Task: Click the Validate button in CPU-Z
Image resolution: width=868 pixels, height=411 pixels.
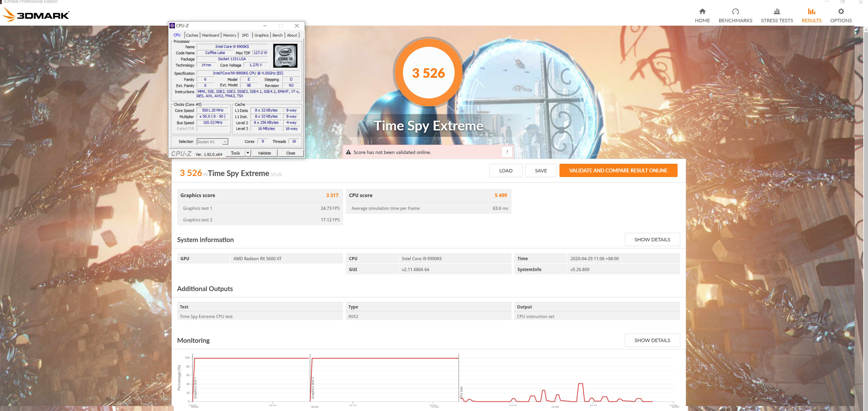Action: [x=264, y=153]
